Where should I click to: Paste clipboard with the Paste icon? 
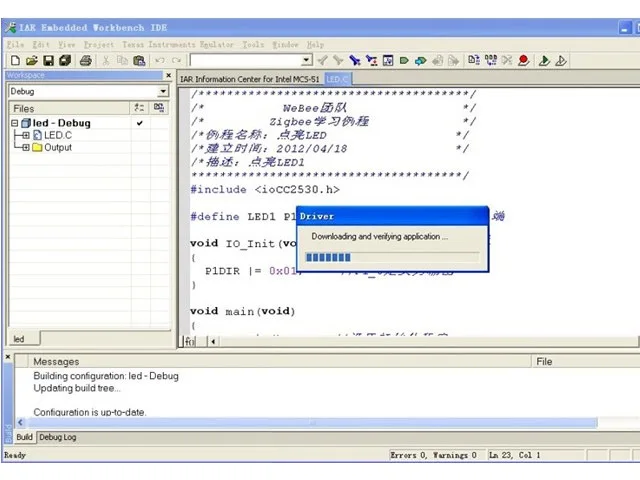click(139, 61)
